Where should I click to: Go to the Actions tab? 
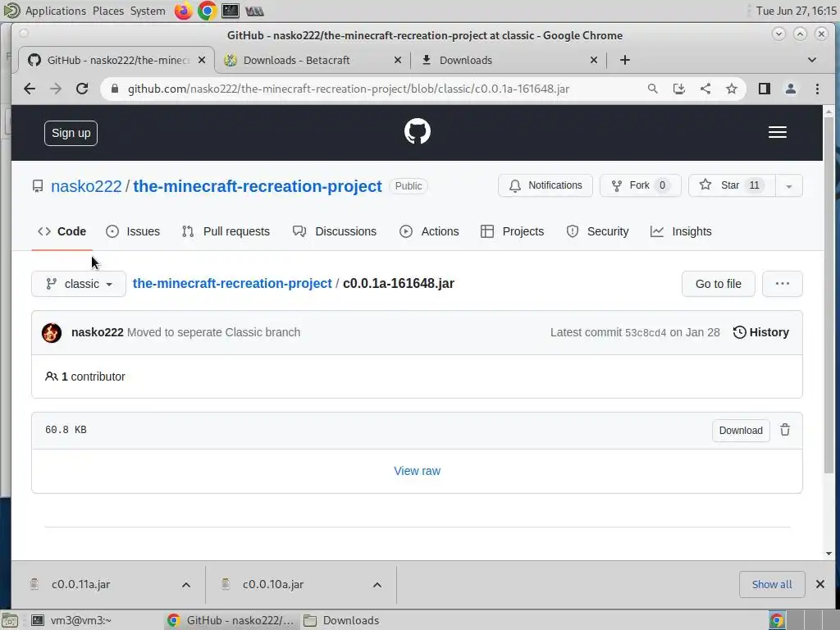pyautogui.click(x=429, y=231)
